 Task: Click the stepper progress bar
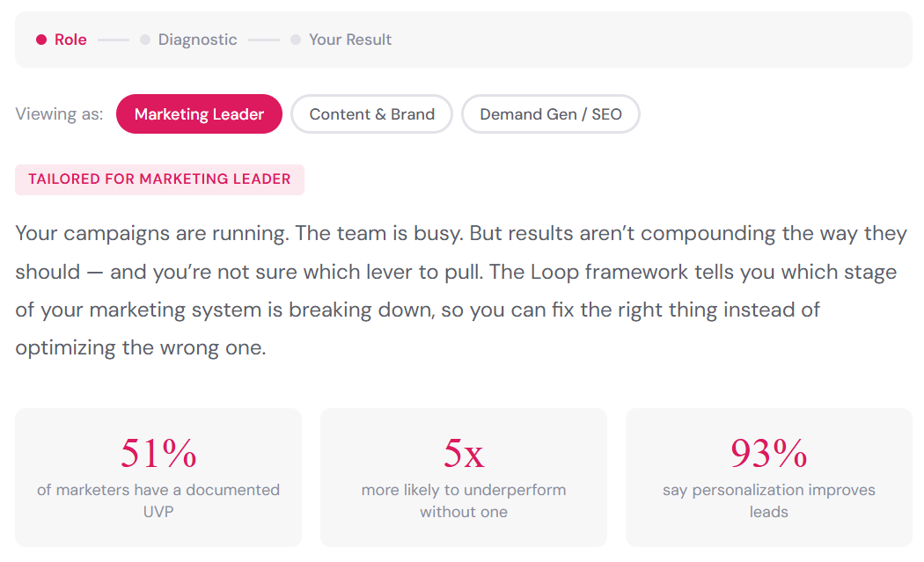[x=462, y=40]
